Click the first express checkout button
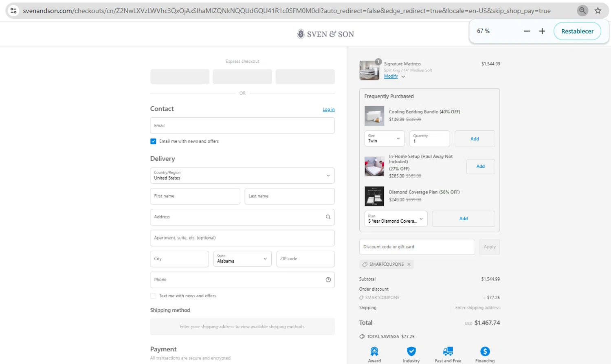611x364 pixels. coord(180,77)
